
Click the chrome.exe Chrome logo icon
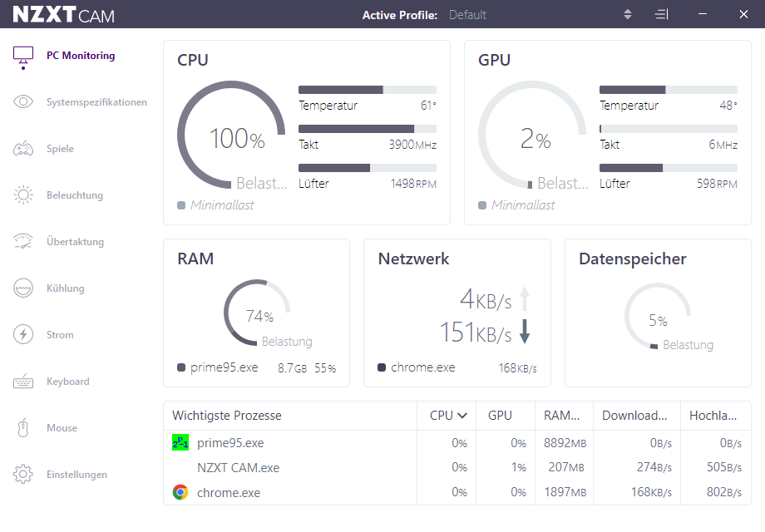180,492
